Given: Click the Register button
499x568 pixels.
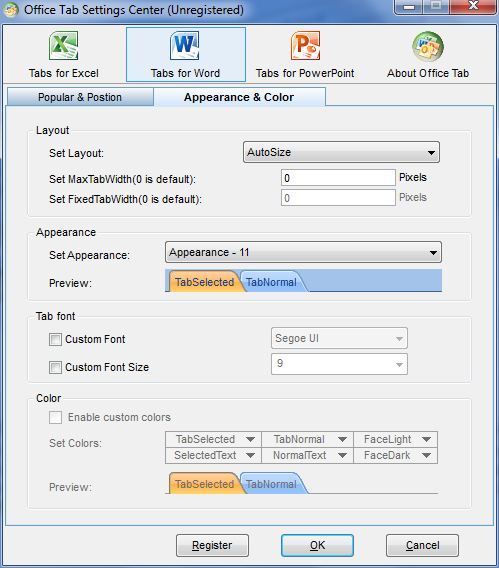Looking at the screenshot, I should tap(212, 545).
